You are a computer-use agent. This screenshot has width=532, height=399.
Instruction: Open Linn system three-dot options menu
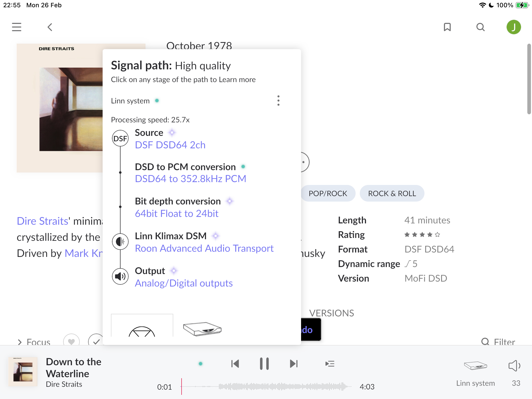278,101
